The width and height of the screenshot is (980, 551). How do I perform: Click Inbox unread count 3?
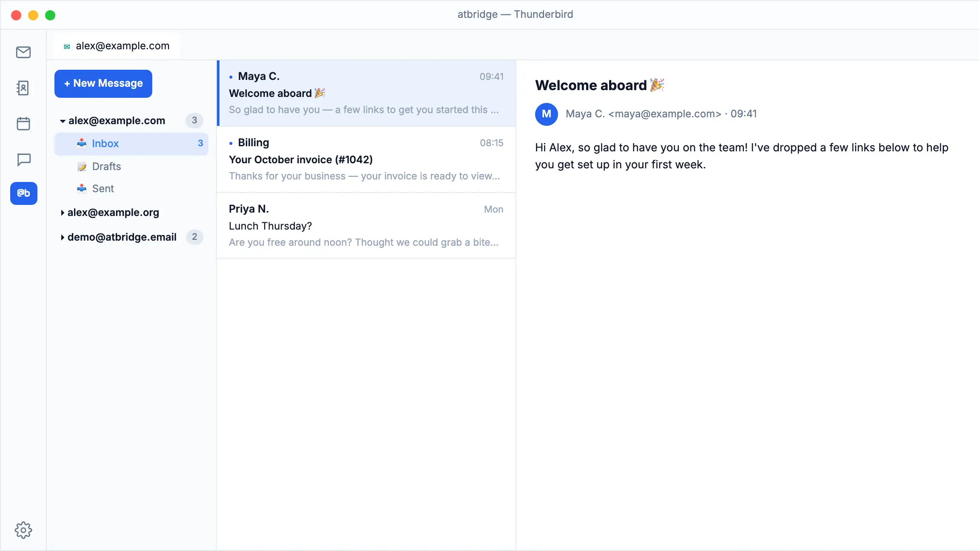click(x=200, y=143)
